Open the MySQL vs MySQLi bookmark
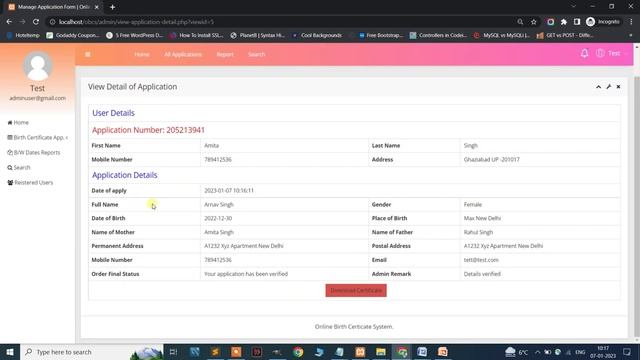 click(502, 36)
